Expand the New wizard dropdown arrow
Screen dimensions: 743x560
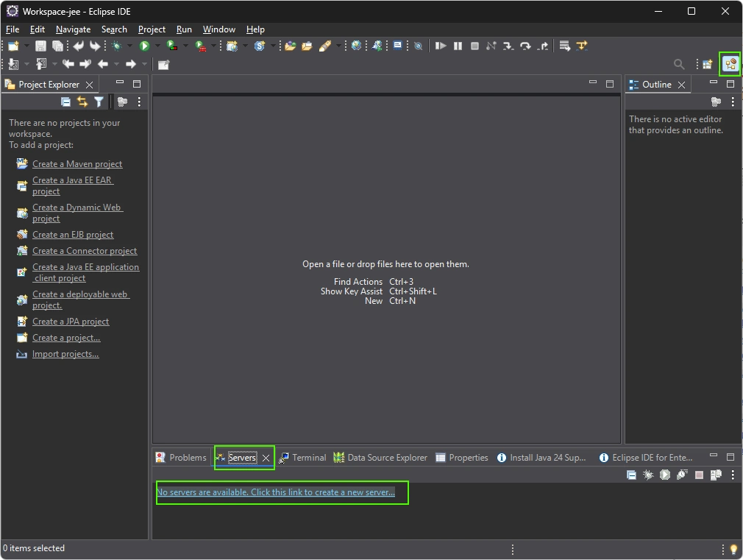(26, 46)
